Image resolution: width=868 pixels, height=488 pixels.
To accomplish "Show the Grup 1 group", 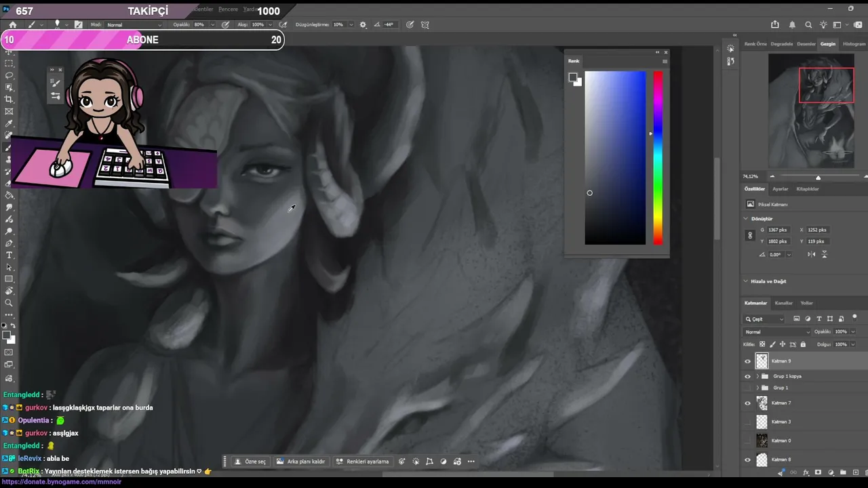I will click(x=748, y=388).
